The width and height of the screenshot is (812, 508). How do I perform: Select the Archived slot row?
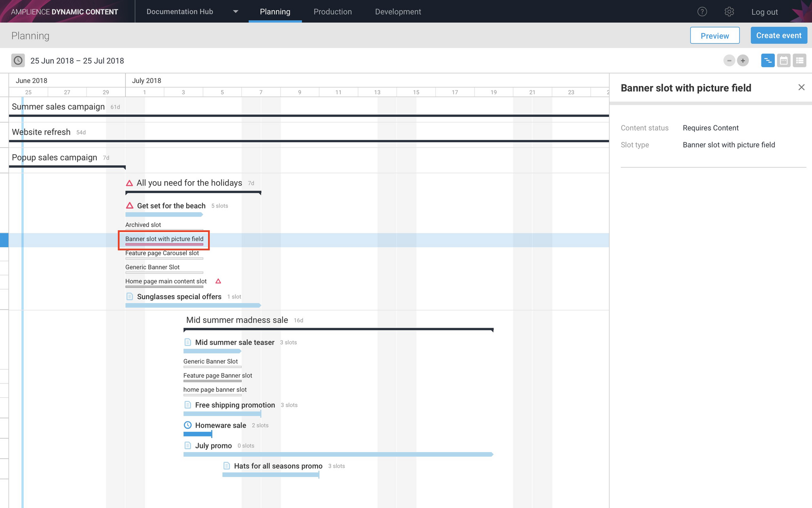(x=143, y=225)
